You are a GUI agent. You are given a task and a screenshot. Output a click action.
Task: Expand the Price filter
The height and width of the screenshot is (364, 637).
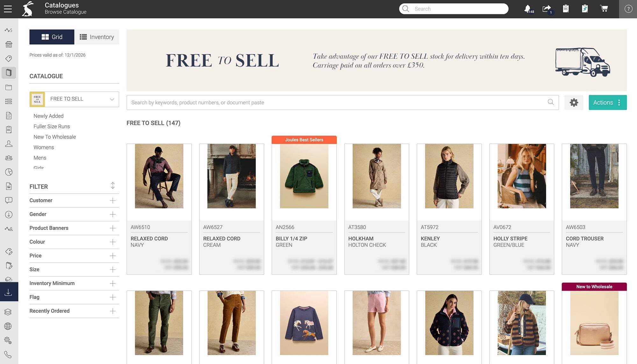tap(113, 256)
